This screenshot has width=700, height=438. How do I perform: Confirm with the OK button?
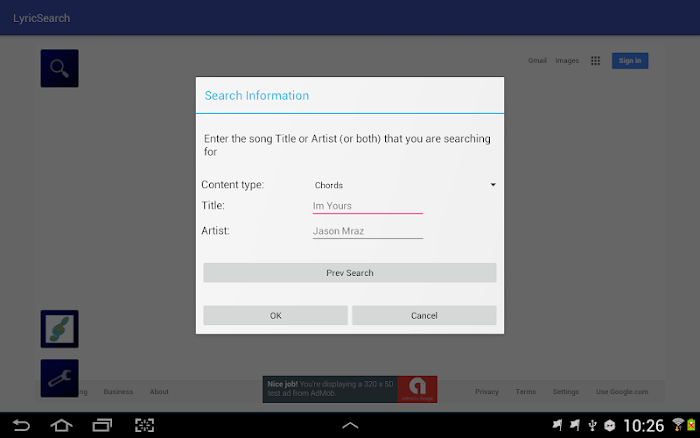coord(275,315)
